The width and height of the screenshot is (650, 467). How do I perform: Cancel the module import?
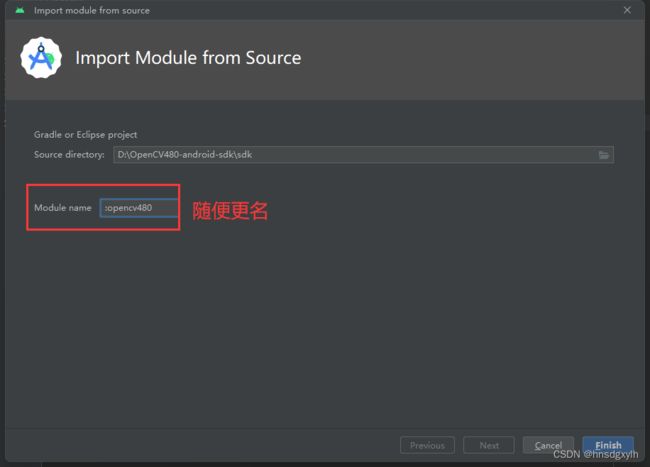(548, 445)
